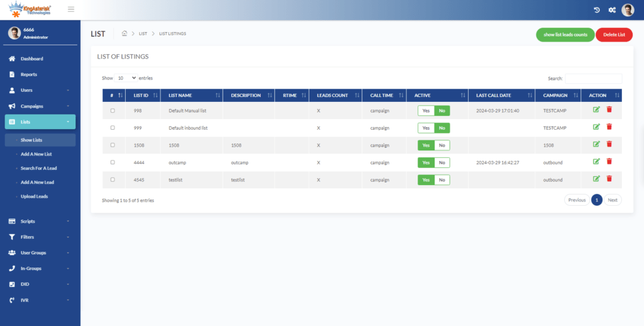Open the user avatar in top-right corner
This screenshot has width=644, height=326.
628,10
